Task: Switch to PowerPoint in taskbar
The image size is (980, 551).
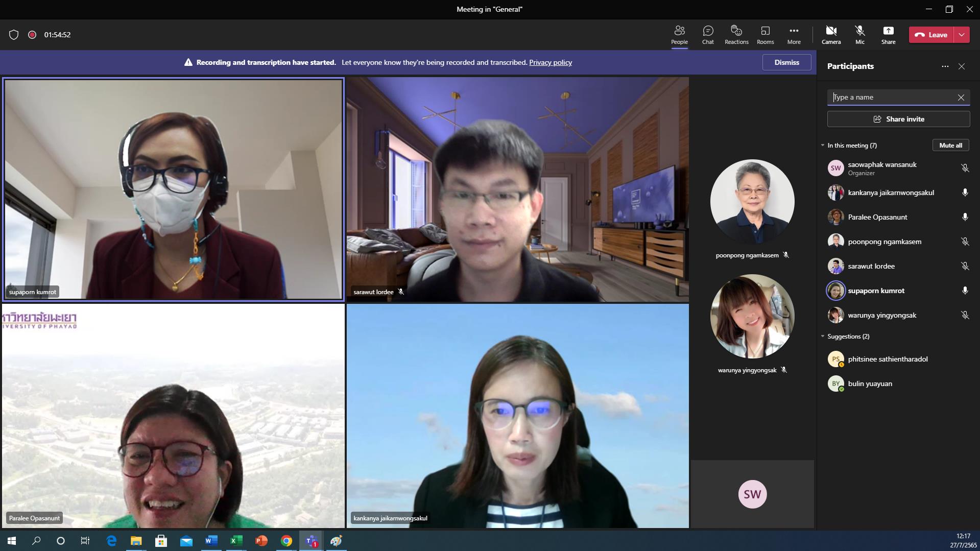Action: 261,541
